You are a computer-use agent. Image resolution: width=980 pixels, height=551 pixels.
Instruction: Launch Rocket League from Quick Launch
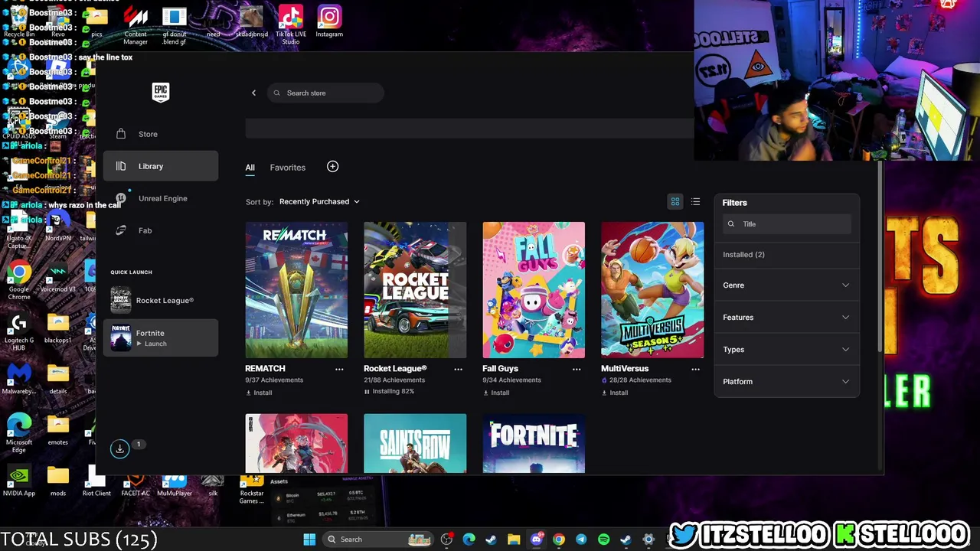161,301
